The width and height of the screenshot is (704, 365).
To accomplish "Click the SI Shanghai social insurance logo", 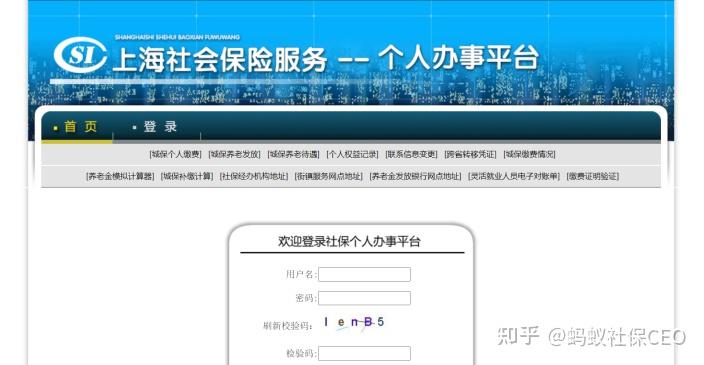I will coord(80,55).
